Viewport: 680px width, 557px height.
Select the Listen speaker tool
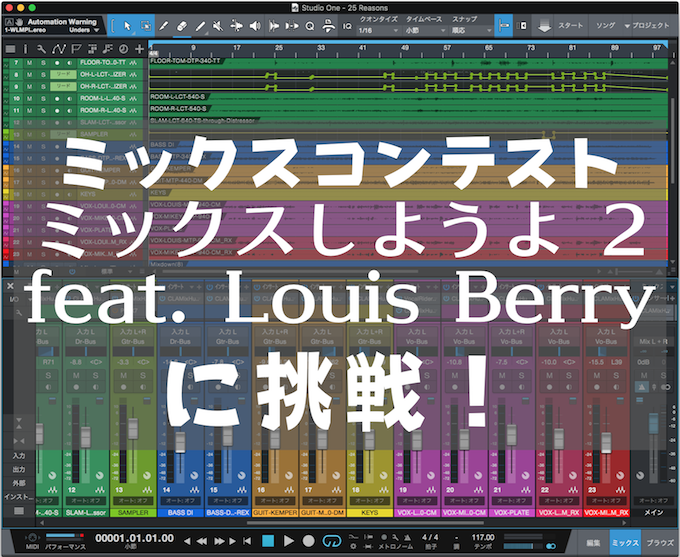click(255, 26)
